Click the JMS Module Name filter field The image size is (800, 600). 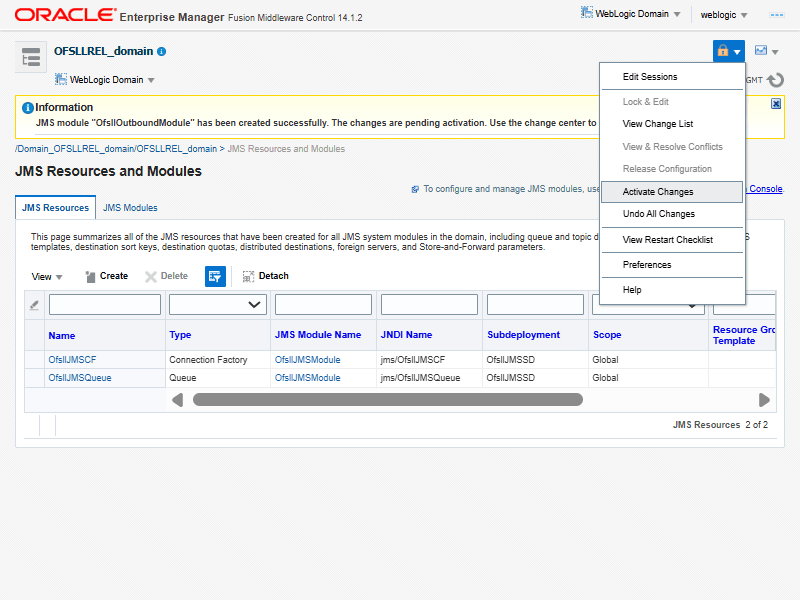pyautogui.click(x=323, y=305)
